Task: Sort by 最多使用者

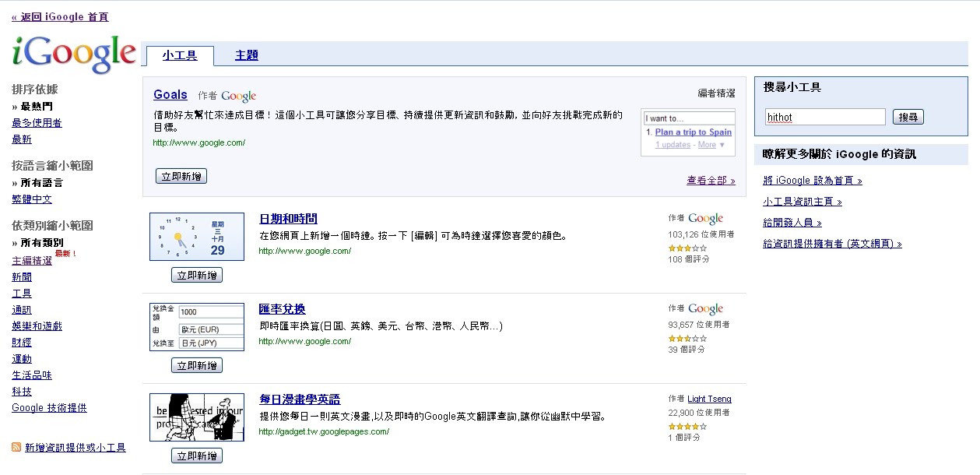Action: (37, 122)
